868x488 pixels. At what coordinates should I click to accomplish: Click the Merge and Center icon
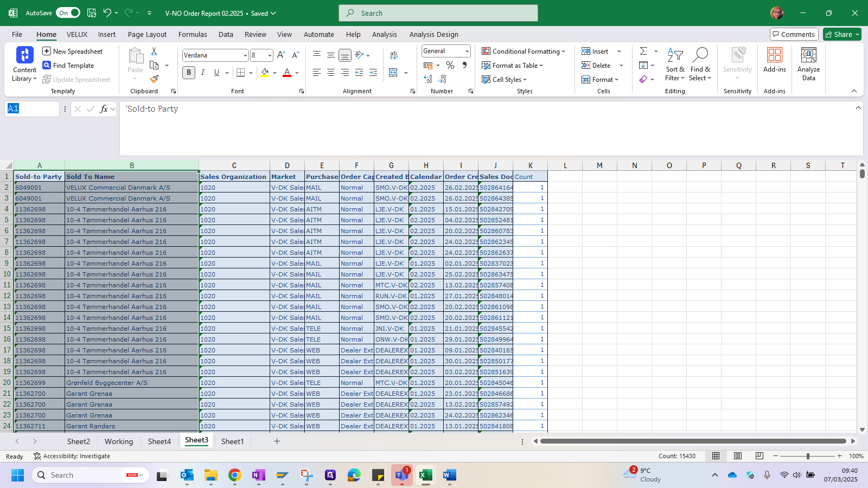(x=393, y=72)
